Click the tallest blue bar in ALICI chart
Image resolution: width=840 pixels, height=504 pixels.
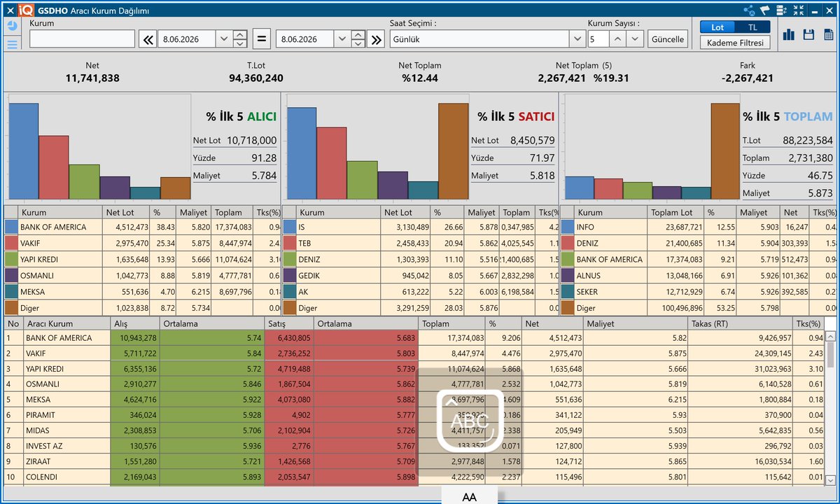point(24,152)
